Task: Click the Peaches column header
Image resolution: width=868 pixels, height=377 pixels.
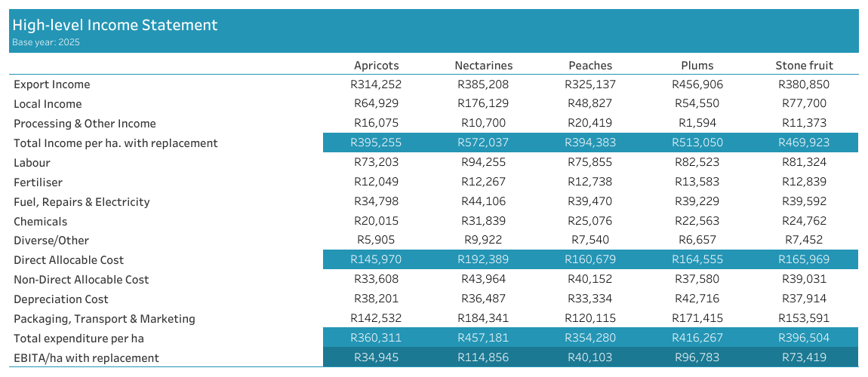Action: tap(590, 66)
